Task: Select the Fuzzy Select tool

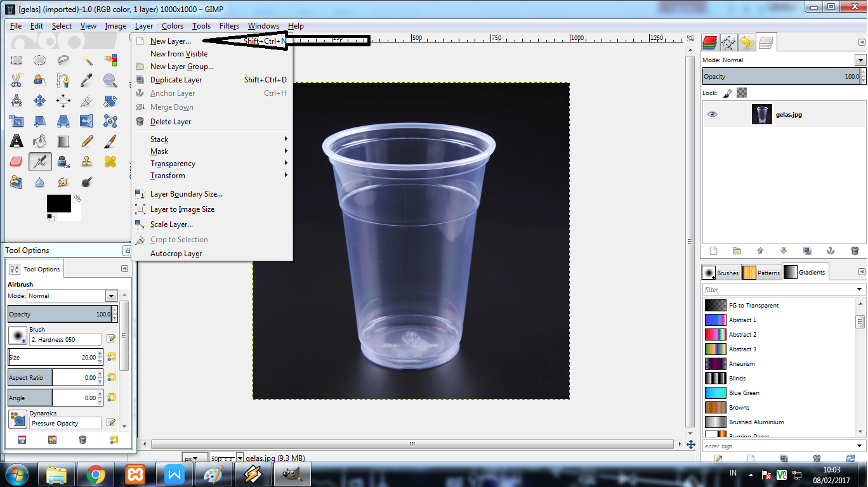Action: tap(86, 60)
